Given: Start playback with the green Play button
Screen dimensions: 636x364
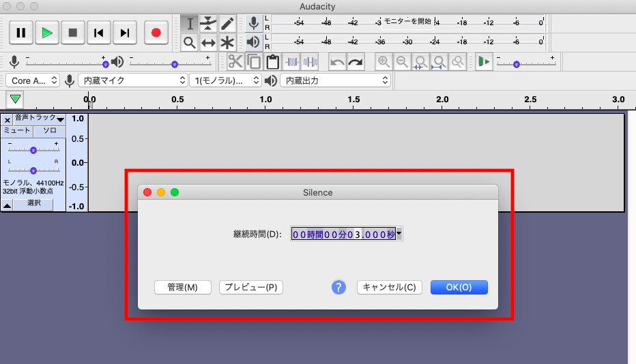Looking at the screenshot, I should pos(47,33).
